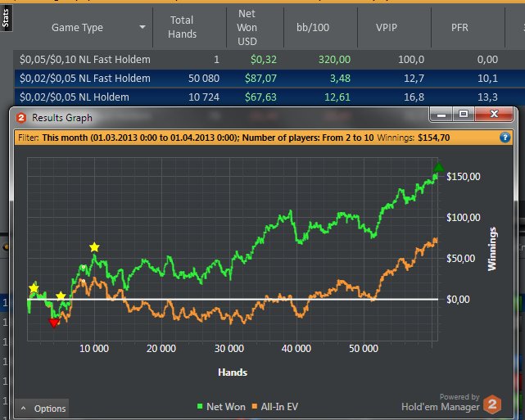Image resolution: width=525 pixels, height=420 pixels.
Task: Select the $0,05/$0,10 NL Fast Holdem row
Action: pyautogui.click(x=85, y=60)
